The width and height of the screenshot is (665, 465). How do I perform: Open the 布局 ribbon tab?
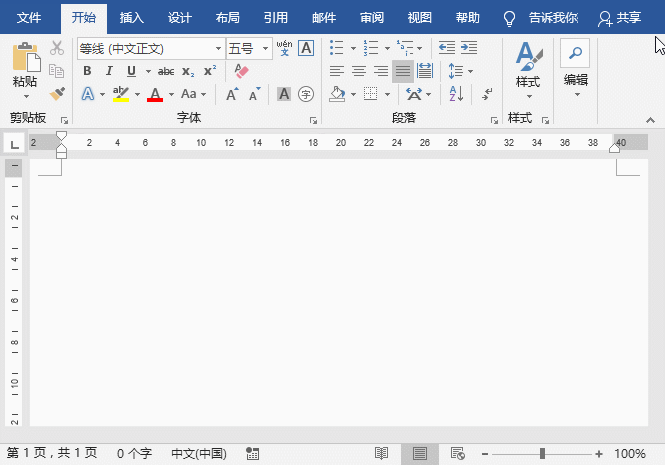click(x=227, y=18)
